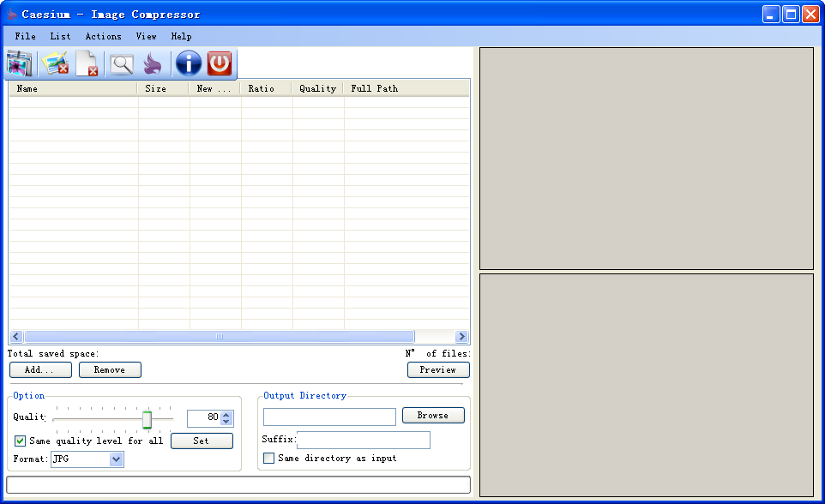Sort list by Quality column header

(x=318, y=88)
